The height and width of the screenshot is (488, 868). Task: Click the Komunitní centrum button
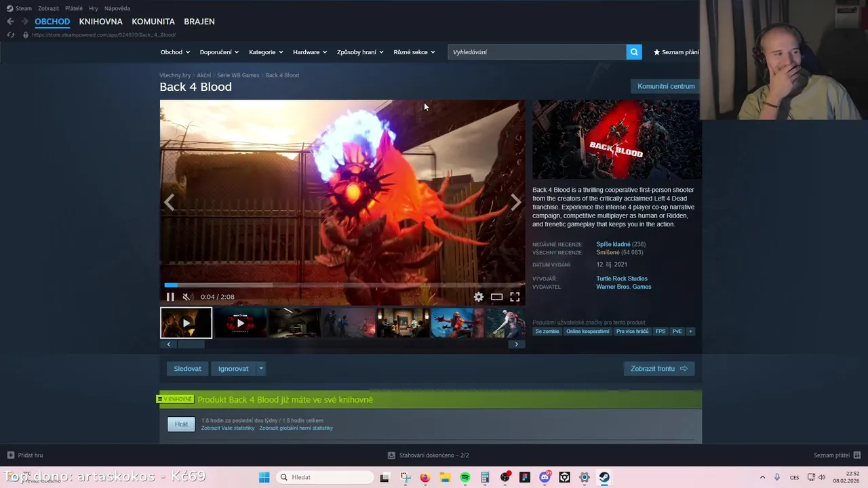click(x=666, y=86)
